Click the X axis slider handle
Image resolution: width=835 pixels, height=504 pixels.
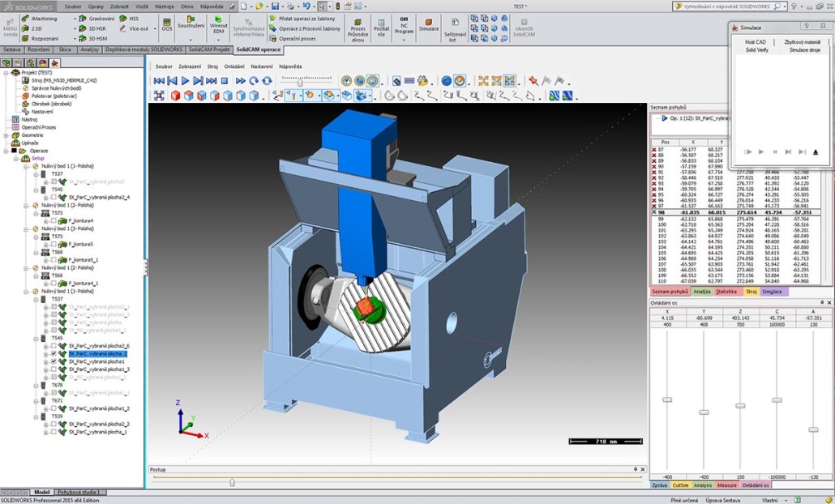point(667,399)
